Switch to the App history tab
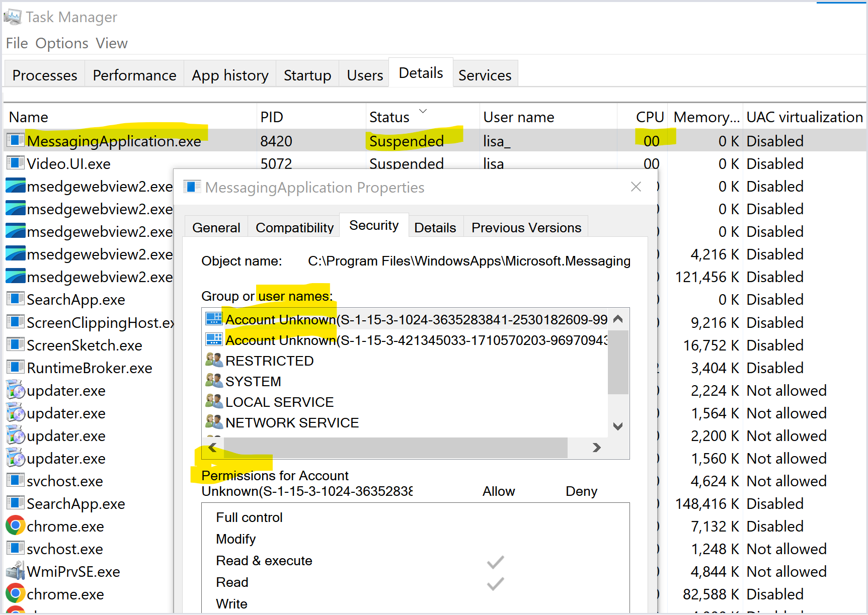This screenshot has width=868, height=615. (x=230, y=75)
